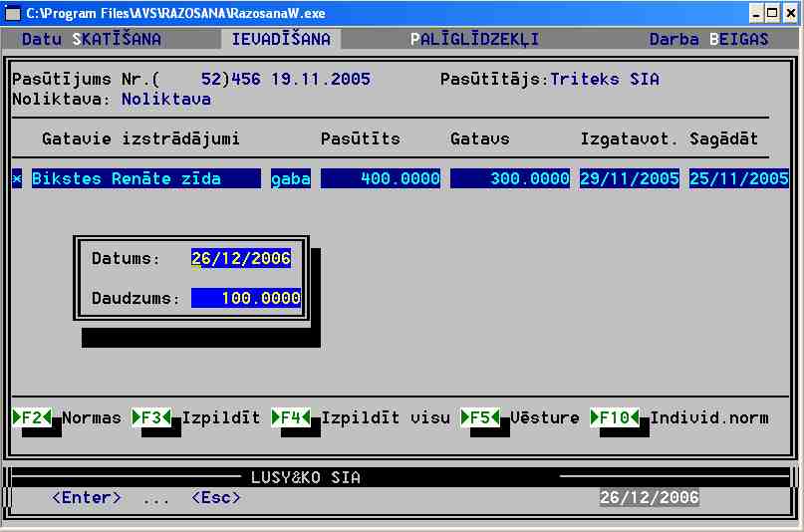Screen dimensions: 804x532
Task: Click the Gatavie izstrādājumi column header
Action: 141,138
